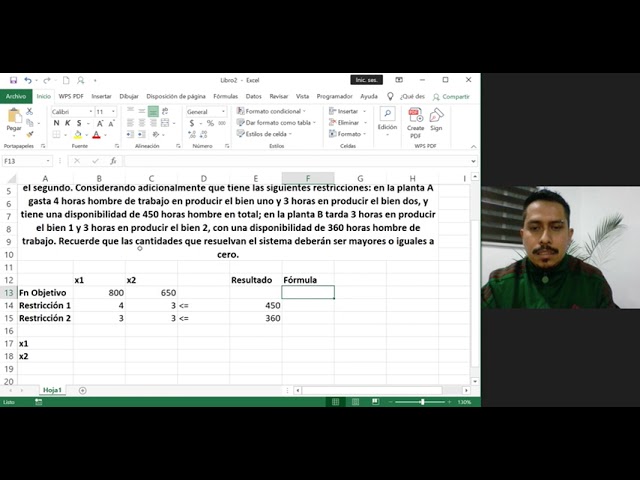Switch to the Programador ribbon tab
The height and width of the screenshot is (480, 640).
tap(334, 96)
